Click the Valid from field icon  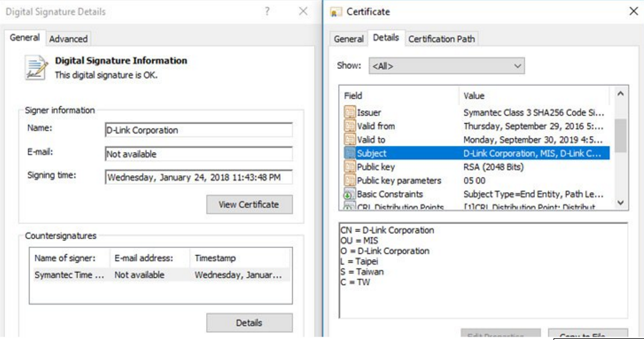349,126
